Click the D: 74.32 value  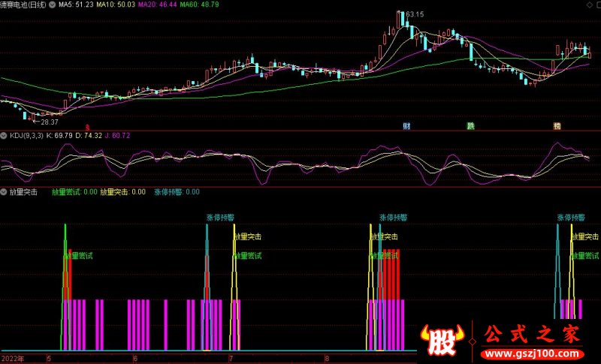pyautogui.click(x=89, y=136)
